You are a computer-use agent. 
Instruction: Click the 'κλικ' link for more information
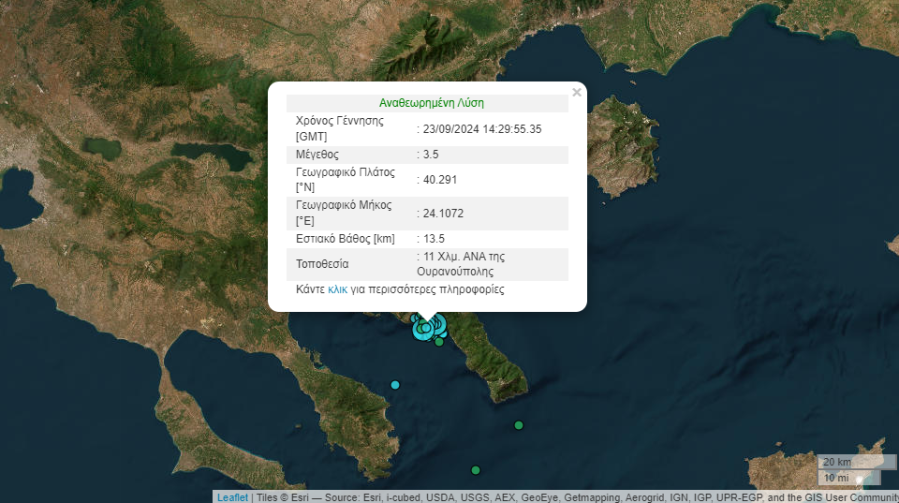(337, 290)
